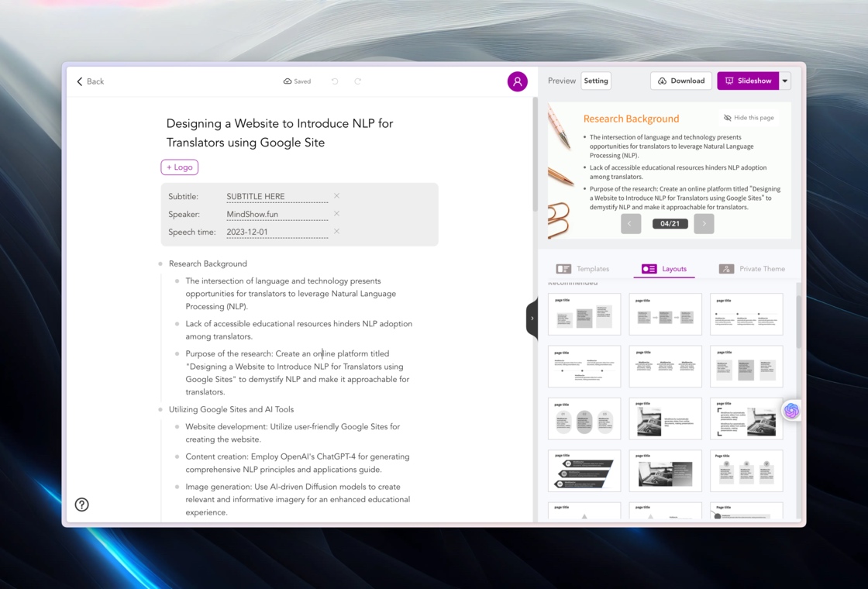Remove the Speech time field with its X
Screen dimensions: 868x589
(x=336, y=232)
